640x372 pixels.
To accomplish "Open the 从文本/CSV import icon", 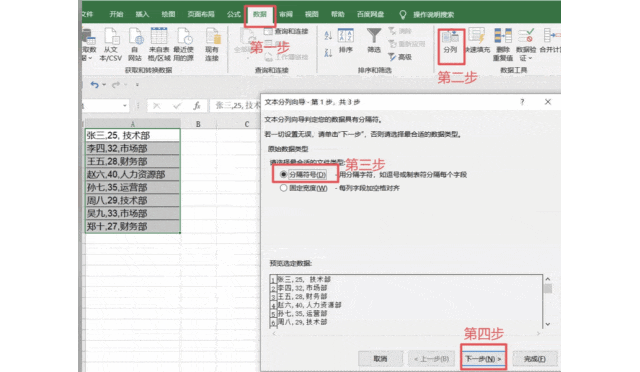I will 111,36.
